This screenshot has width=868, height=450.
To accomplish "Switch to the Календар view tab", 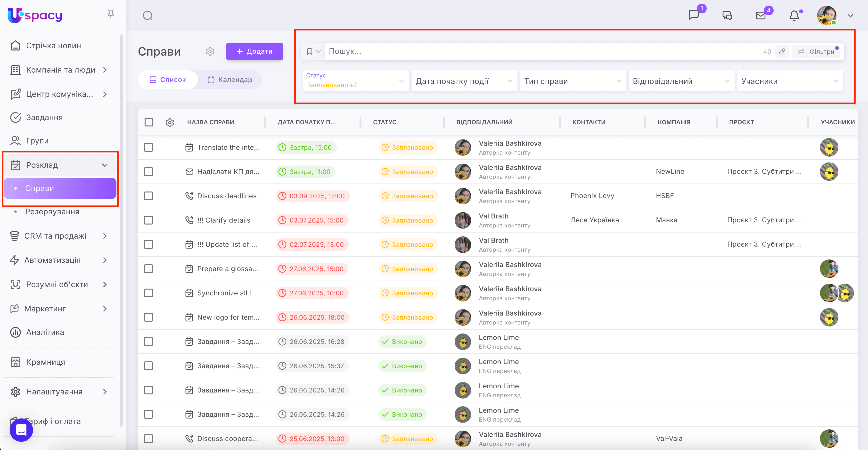I will 230,80.
